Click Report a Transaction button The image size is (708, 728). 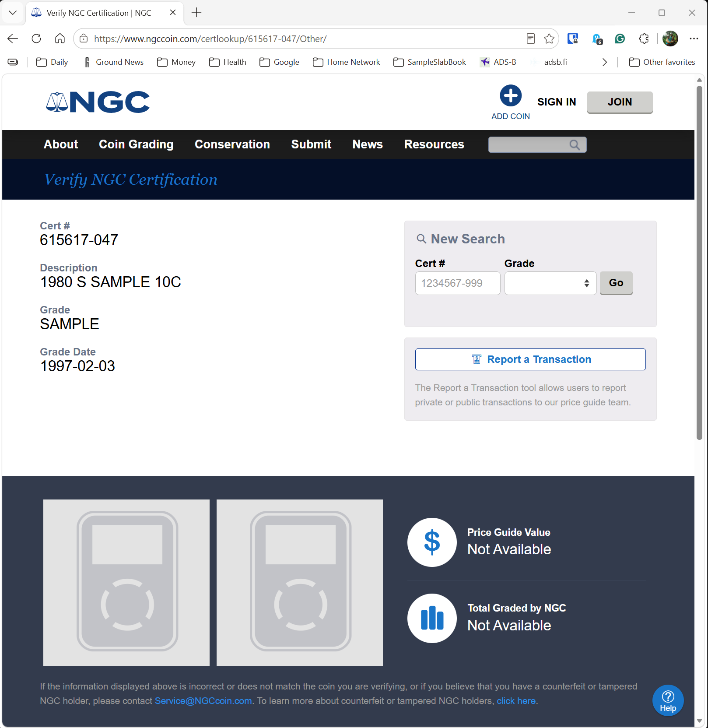530,359
